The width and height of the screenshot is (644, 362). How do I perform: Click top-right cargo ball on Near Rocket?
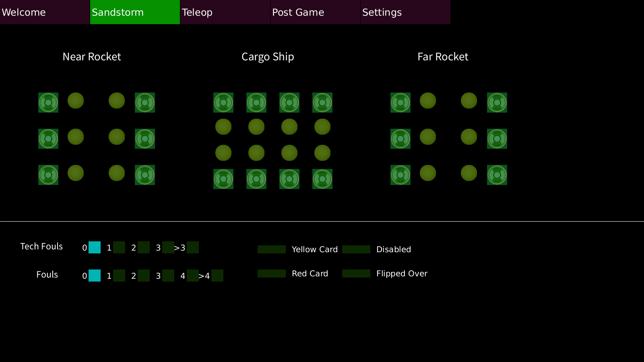(117, 101)
